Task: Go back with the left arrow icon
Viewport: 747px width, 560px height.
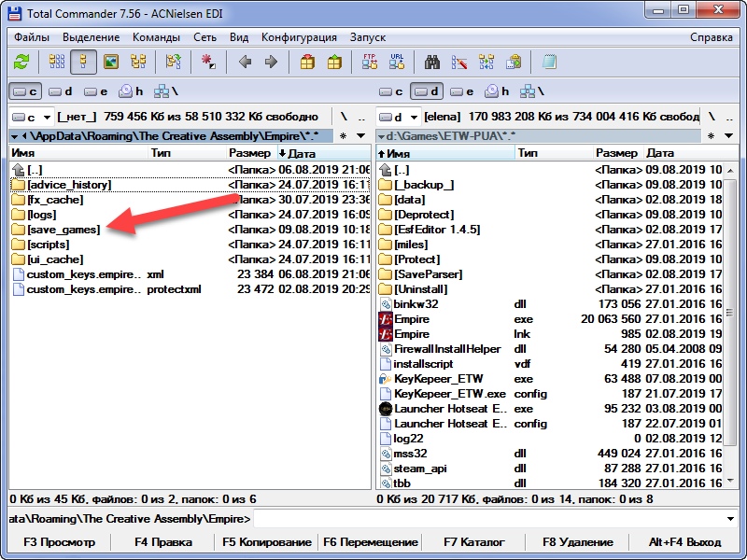Action: pos(245,62)
